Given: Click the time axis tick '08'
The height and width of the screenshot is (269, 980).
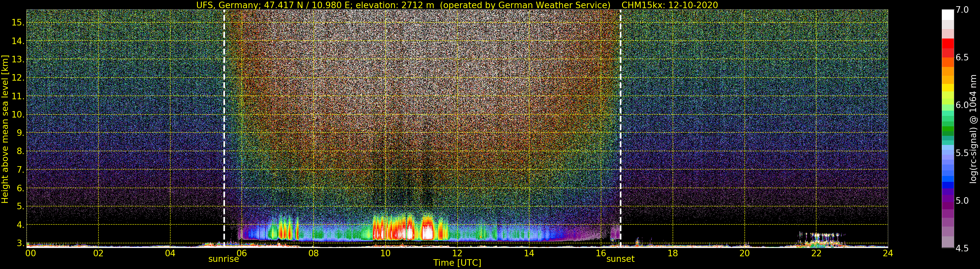Looking at the screenshot, I should (x=313, y=253).
